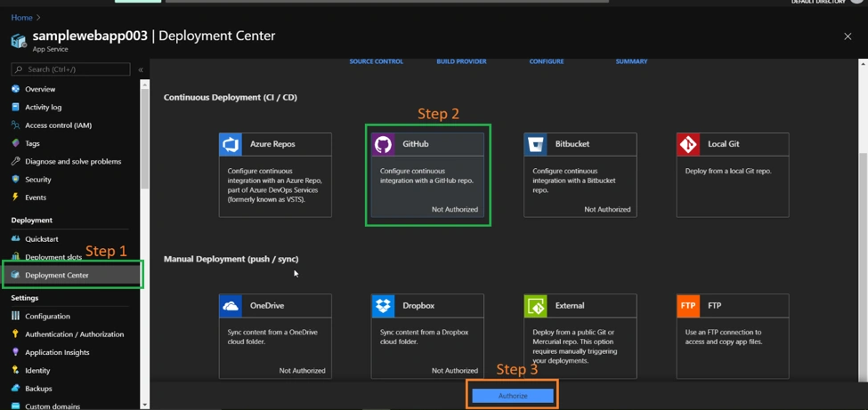Click the Access control (IAM) icon
Viewport: 868px width, 410px height.
pyautogui.click(x=15, y=125)
